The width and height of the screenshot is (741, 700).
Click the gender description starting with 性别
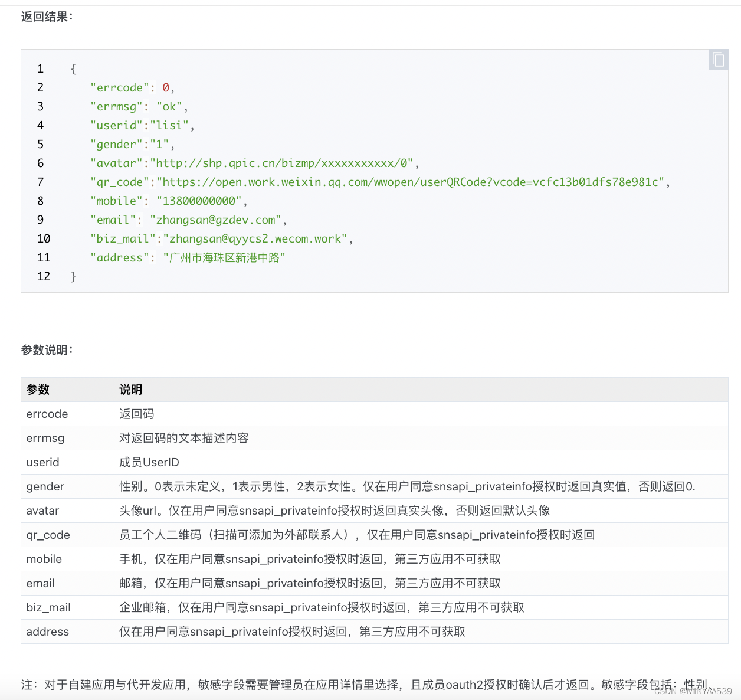point(408,486)
